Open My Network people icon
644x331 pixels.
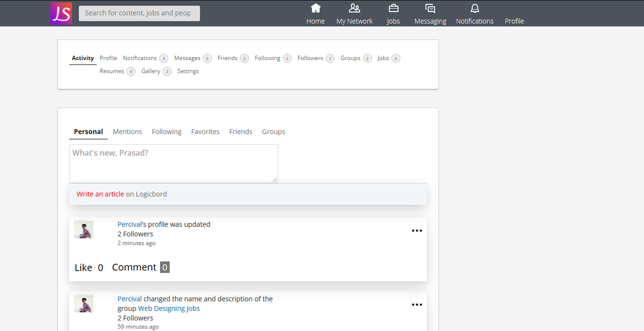pos(355,8)
